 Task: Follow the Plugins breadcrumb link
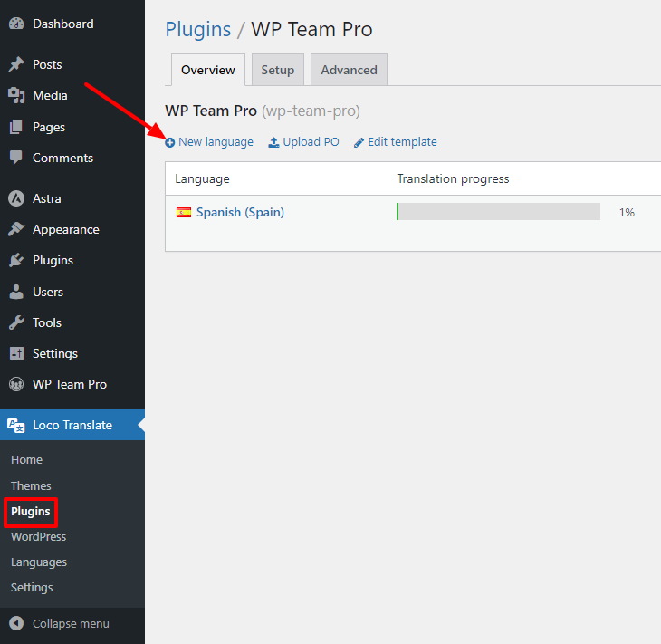pos(197,30)
